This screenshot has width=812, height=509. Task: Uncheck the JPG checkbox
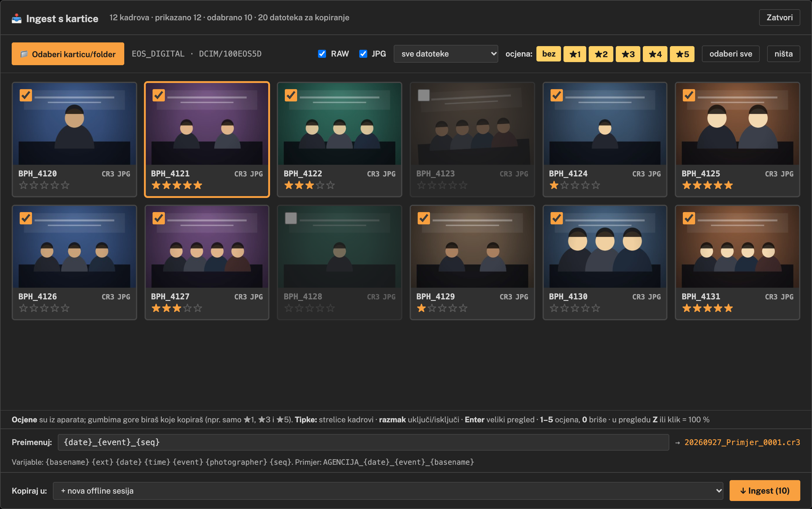(x=363, y=54)
